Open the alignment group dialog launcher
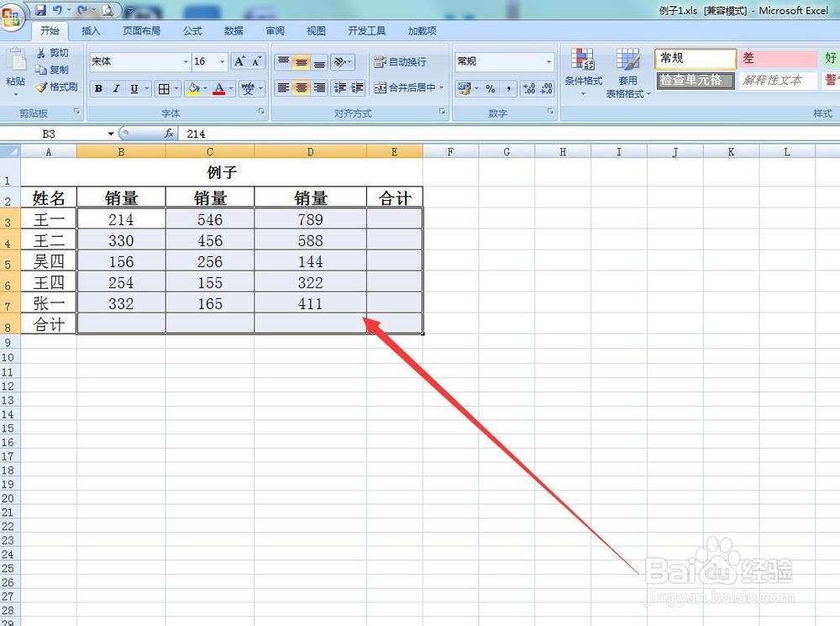Viewport: 840px width, 626px height. (443, 112)
